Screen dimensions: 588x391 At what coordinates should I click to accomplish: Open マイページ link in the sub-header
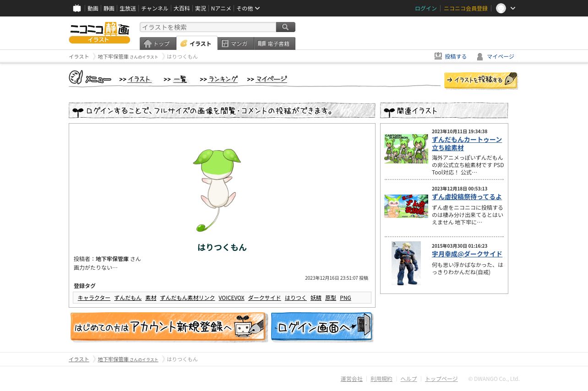tap(501, 56)
